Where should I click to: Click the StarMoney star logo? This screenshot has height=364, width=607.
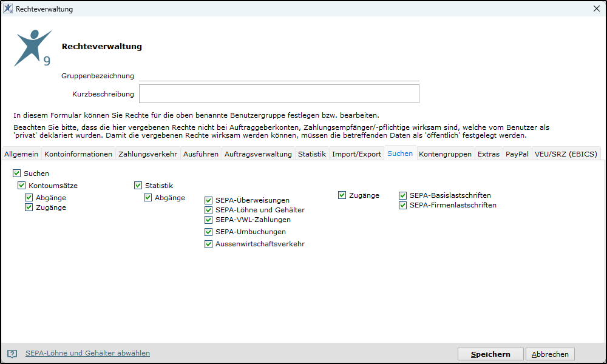[x=33, y=48]
